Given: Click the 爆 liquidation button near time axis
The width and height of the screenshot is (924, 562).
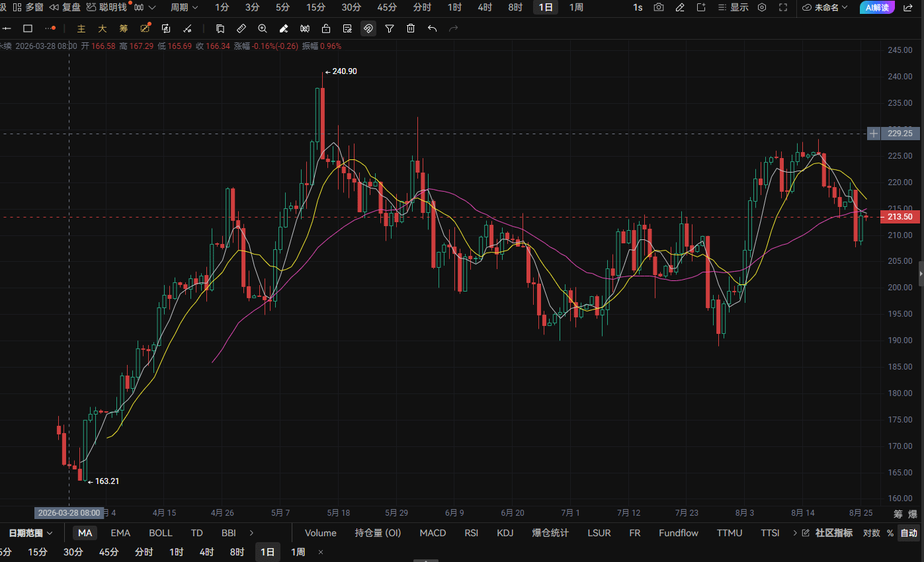Looking at the screenshot, I should pyautogui.click(x=913, y=514).
